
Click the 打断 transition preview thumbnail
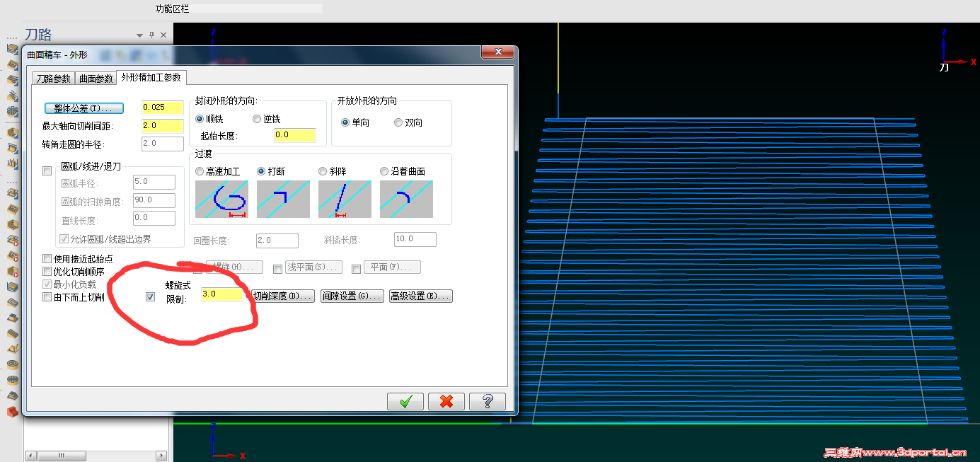pos(282,199)
